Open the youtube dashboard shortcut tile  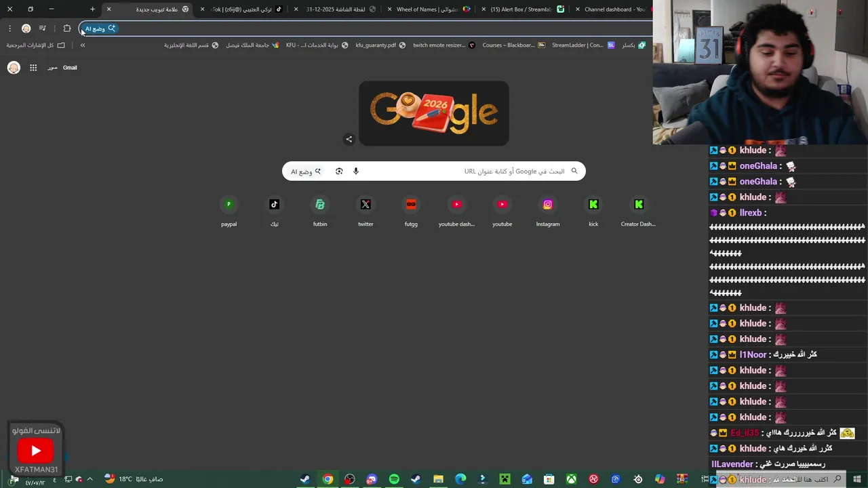[x=456, y=211]
